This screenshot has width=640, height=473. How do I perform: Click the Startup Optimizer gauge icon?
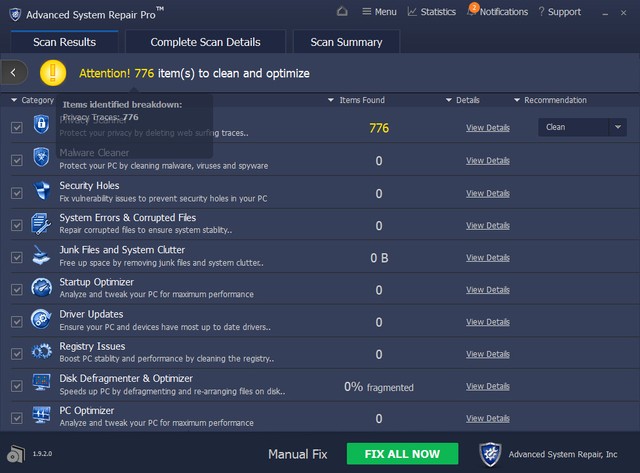click(x=41, y=288)
